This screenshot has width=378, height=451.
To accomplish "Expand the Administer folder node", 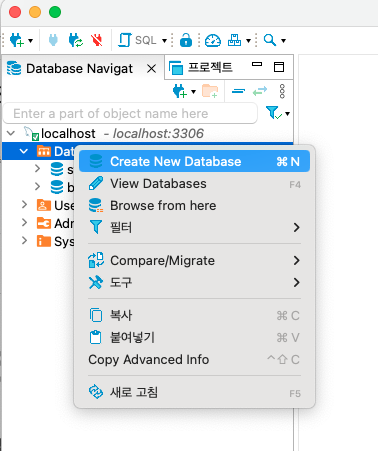I will coord(24,223).
